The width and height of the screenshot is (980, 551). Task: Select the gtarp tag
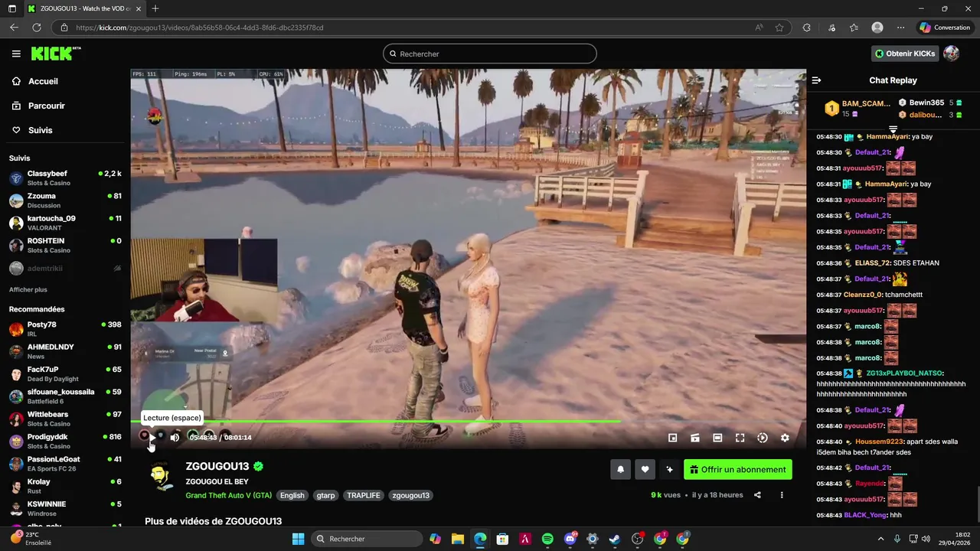[x=325, y=495]
